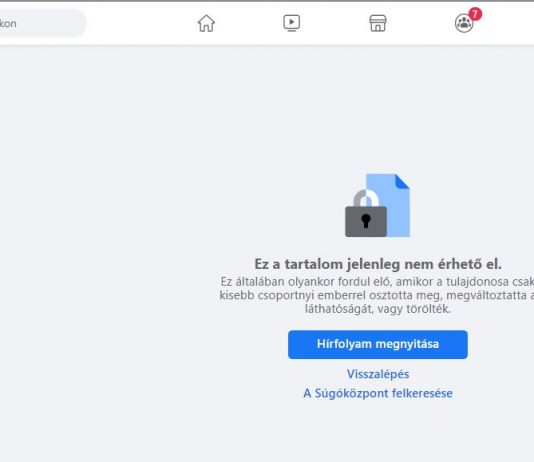Select the house-shaped Home tab
This screenshot has height=462, width=534.
[x=206, y=23]
